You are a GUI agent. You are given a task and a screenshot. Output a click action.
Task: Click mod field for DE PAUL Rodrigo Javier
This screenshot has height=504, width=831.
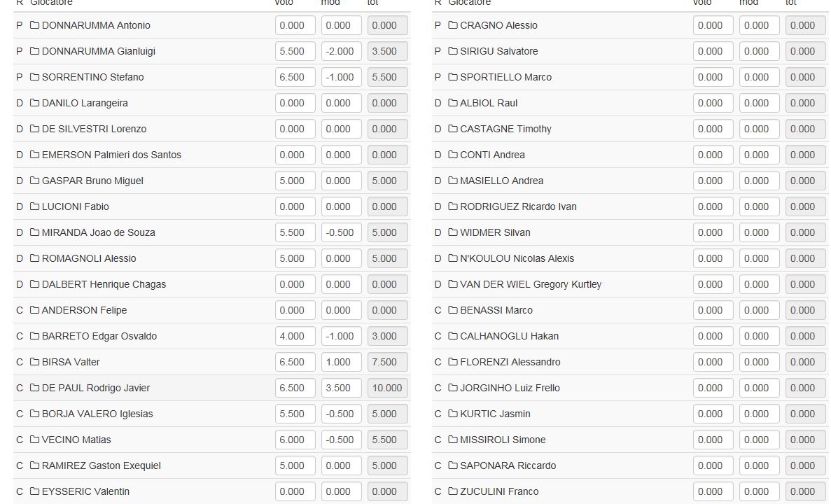pyautogui.click(x=341, y=388)
